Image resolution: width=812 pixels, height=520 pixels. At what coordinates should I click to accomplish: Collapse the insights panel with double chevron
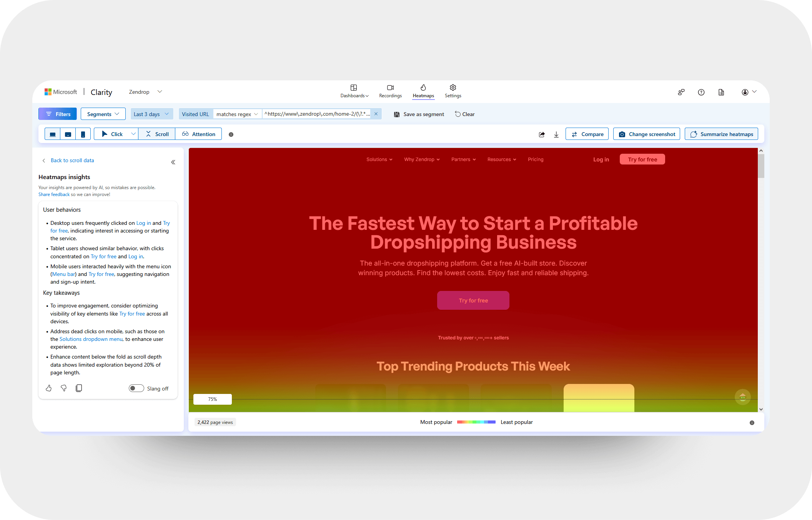click(x=173, y=162)
